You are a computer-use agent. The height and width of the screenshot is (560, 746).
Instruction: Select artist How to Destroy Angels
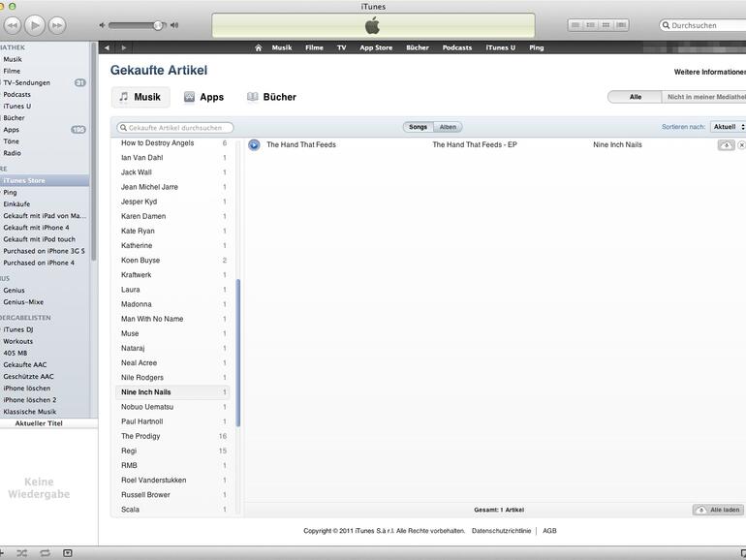[172, 143]
